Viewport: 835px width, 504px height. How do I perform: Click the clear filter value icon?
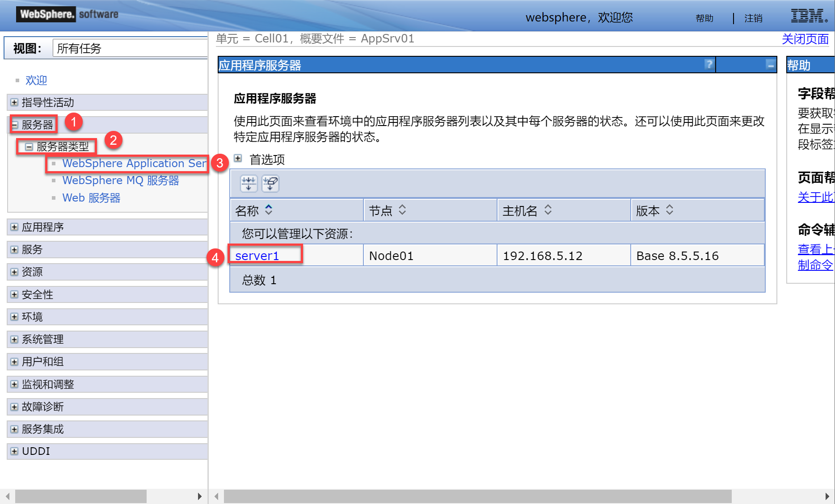point(270,183)
